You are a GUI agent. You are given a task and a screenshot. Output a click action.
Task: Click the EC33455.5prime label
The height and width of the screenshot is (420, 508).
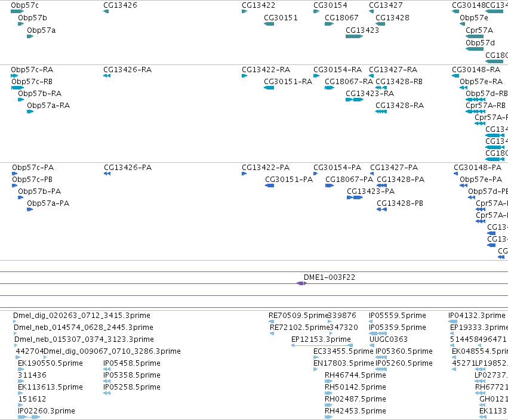(343, 351)
